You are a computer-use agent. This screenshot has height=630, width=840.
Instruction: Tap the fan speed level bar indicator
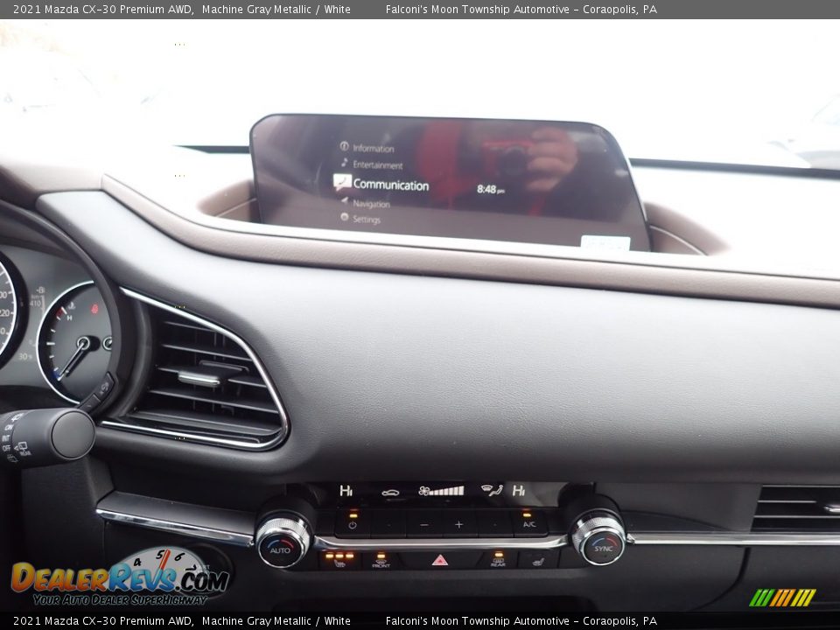point(441,491)
